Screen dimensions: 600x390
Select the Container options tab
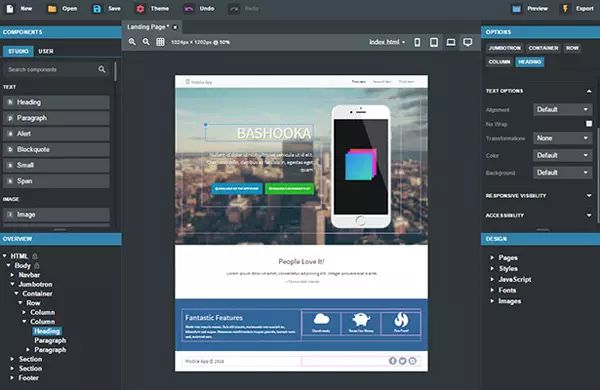point(543,48)
